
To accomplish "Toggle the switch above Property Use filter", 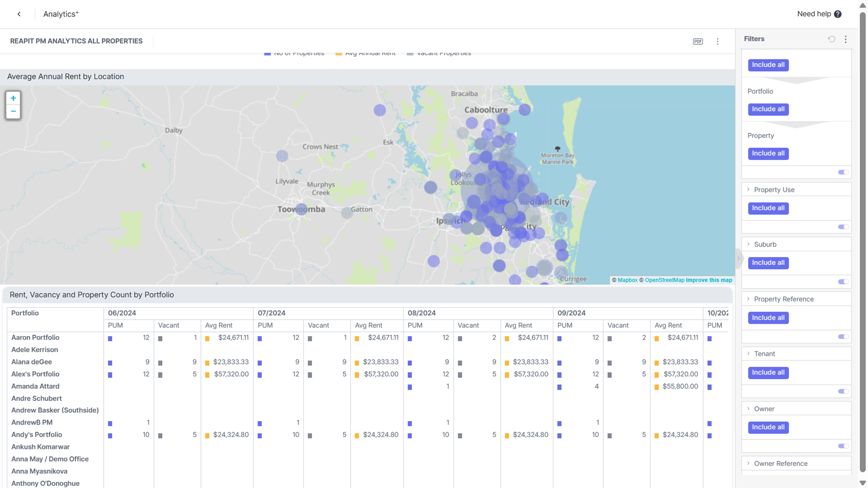I will coord(843,172).
